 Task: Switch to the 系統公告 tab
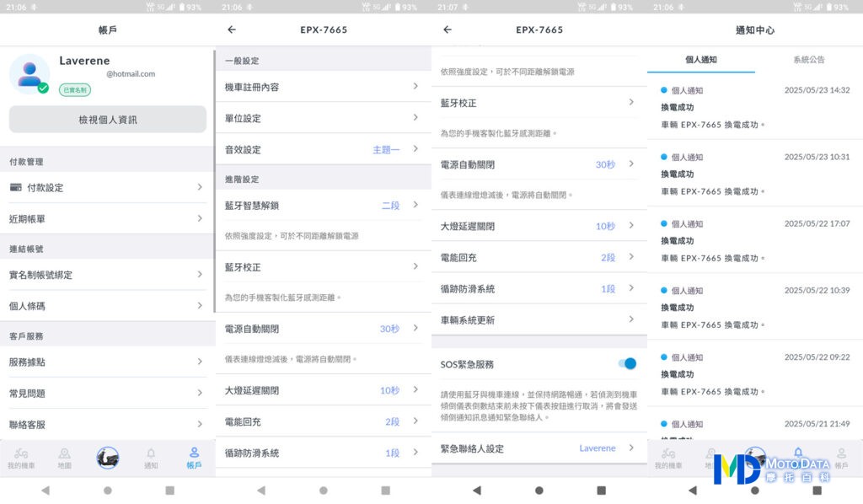coord(808,60)
